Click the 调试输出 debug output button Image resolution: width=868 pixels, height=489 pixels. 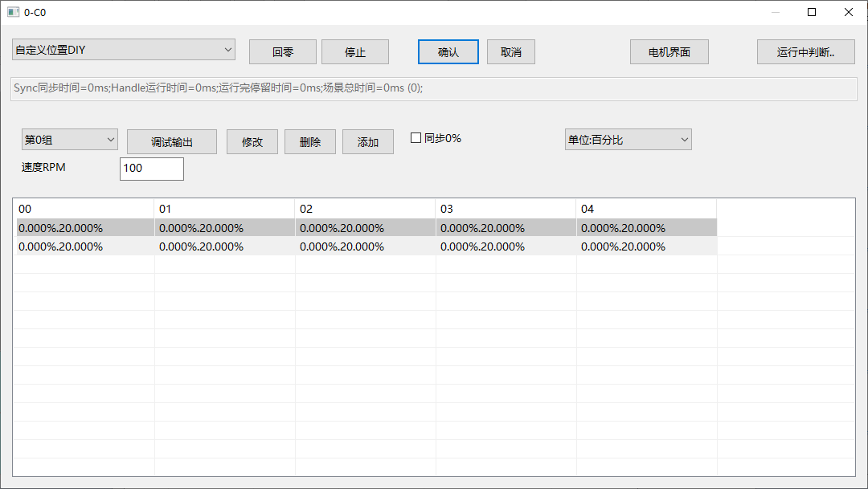172,142
